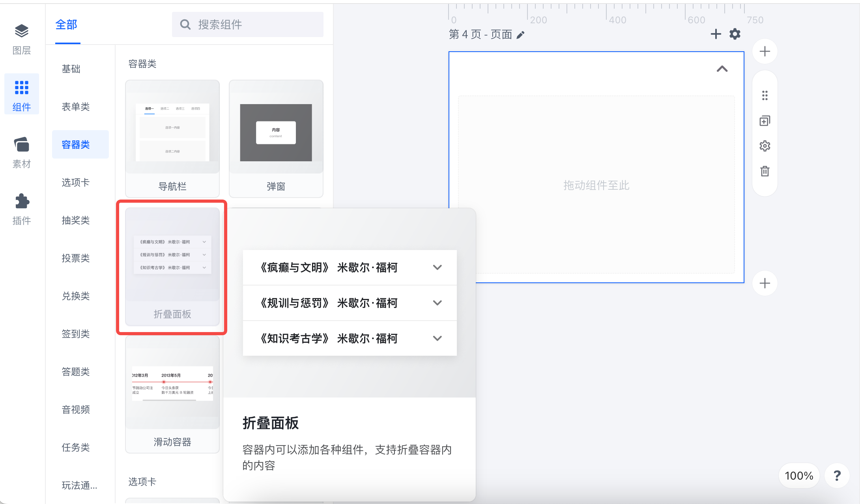Expand 《疯癫与文明》 row chevron
Viewport: 860px width, 504px height.
pyautogui.click(x=437, y=267)
